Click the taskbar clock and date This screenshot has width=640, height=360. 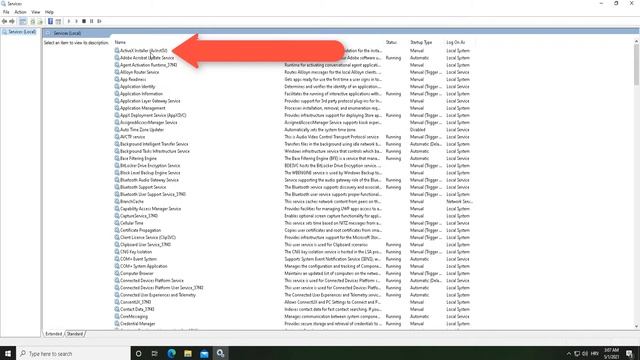pyautogui.click(x=611, y=353)
